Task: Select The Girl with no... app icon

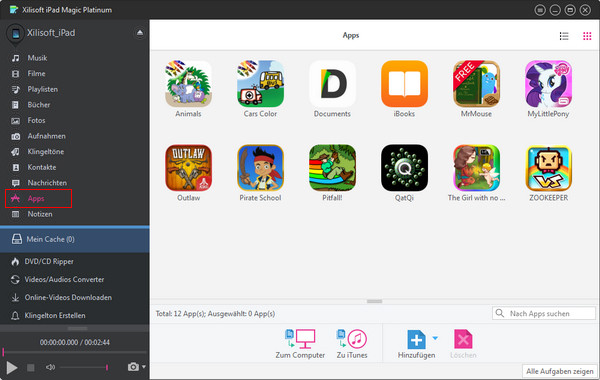Action: point(476,168)
